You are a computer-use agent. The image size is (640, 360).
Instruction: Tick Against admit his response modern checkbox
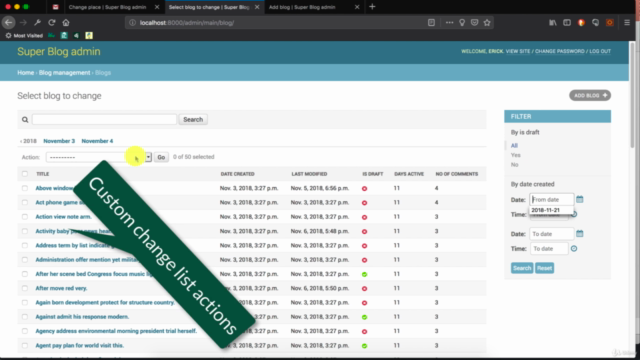coord(25,317)
